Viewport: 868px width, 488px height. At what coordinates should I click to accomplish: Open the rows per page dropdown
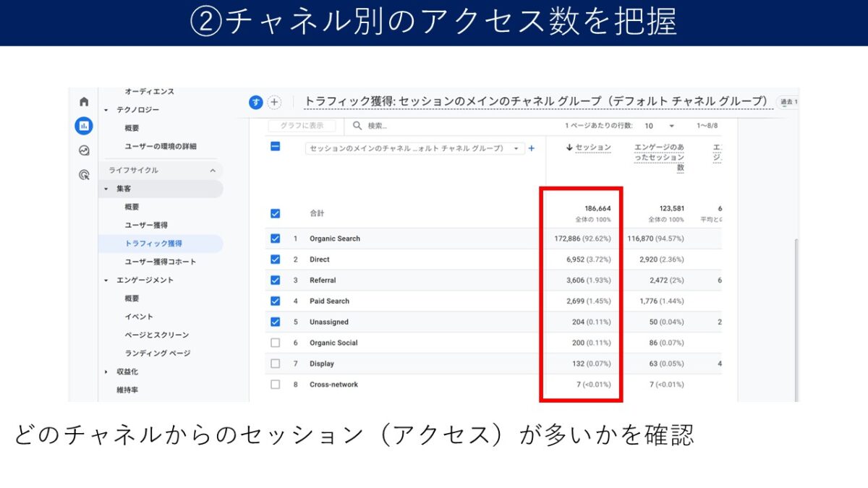point(657,126)
